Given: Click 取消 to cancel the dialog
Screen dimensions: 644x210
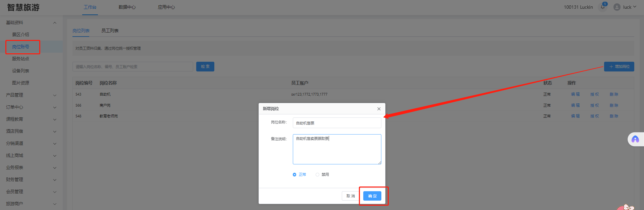Looking at the screenshot, I should pos(351,196).
